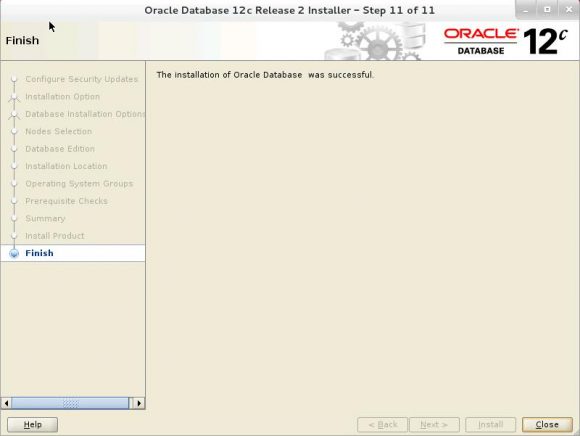Image resolution: width=580 pixels, height=436 pixels.
Task: Click the sidebar scroll right arrow
Action: [x=139, y=403]
